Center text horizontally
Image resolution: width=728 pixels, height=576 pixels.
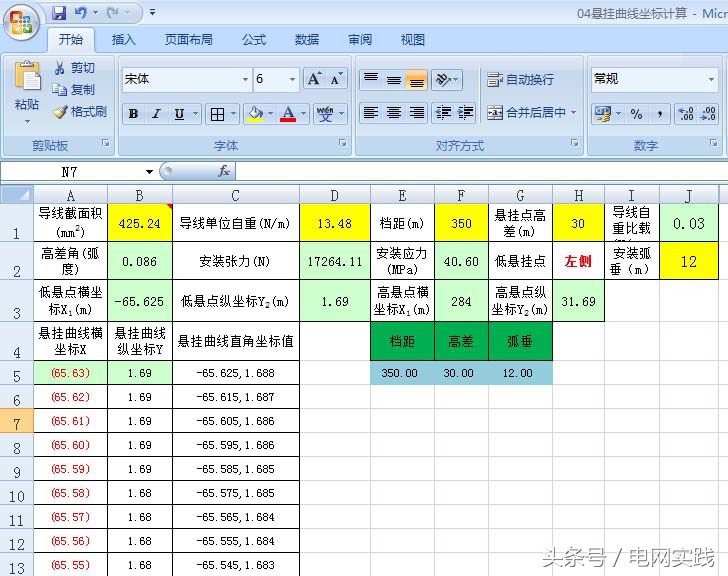point(394,113)
